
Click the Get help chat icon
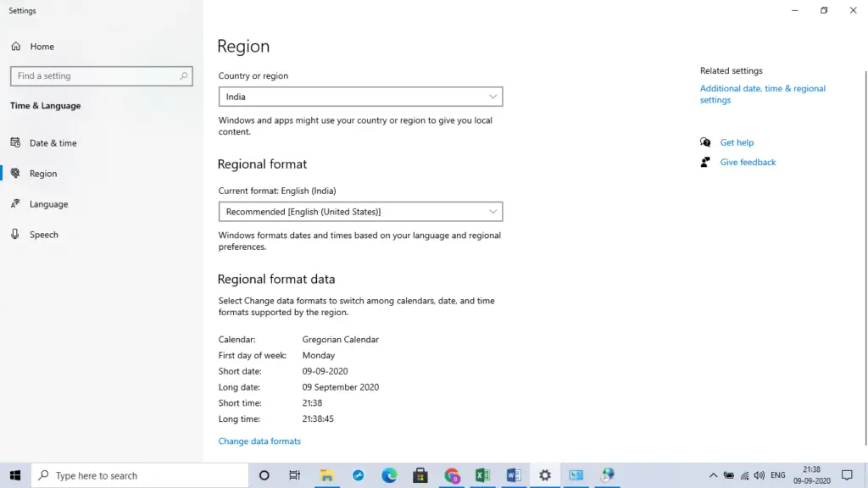tap(705, 142)
